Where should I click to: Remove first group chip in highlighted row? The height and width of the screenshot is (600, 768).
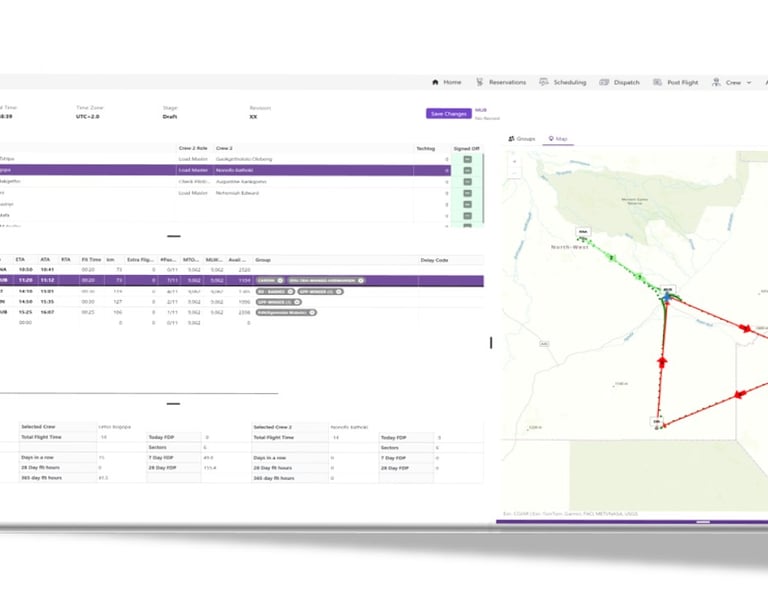pyautogui.click(x=280, y=281)
